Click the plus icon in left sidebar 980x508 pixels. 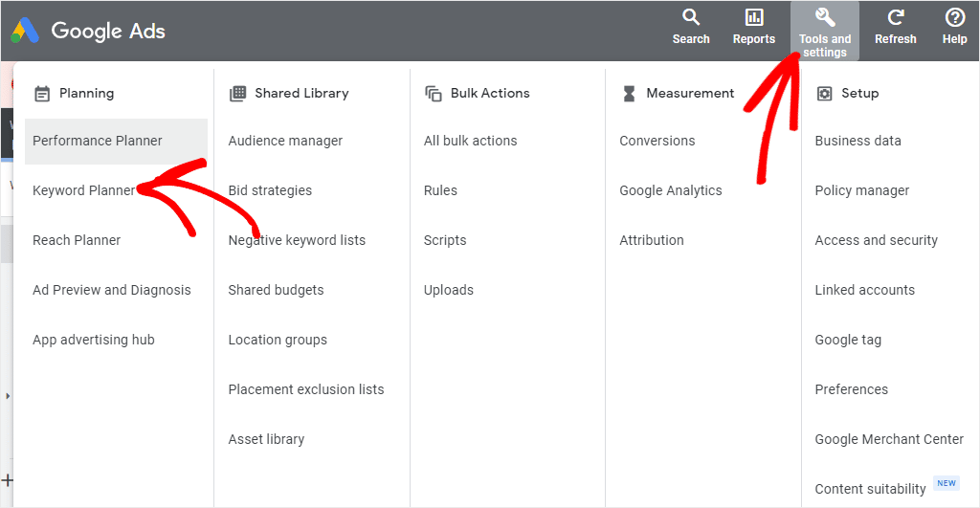7,480
